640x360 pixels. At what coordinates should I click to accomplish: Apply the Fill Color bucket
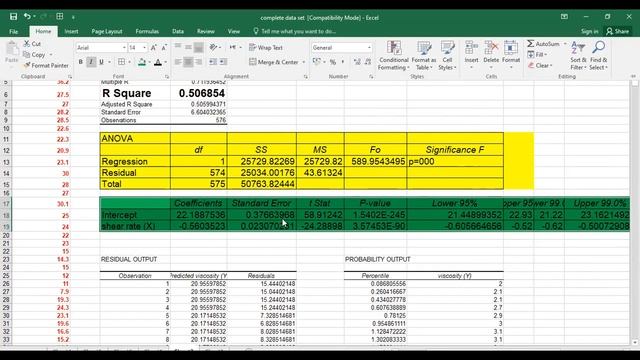(x=142, y=62)
